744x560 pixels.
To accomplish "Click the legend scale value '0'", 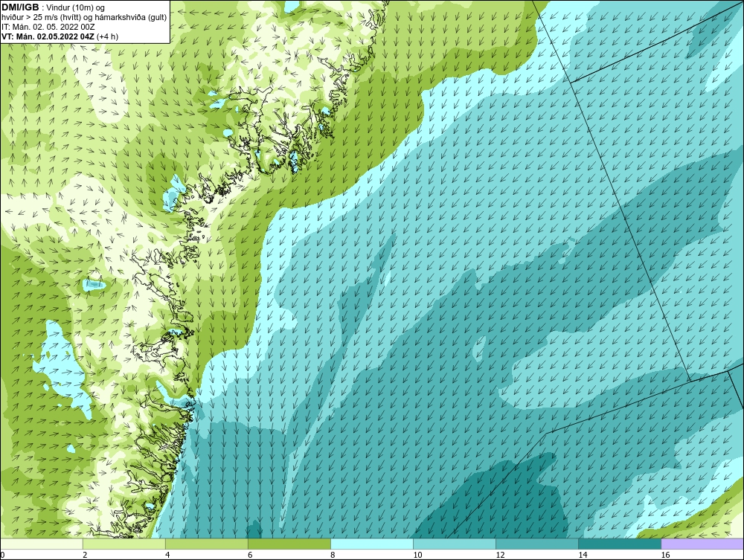I will coord(2,555).
